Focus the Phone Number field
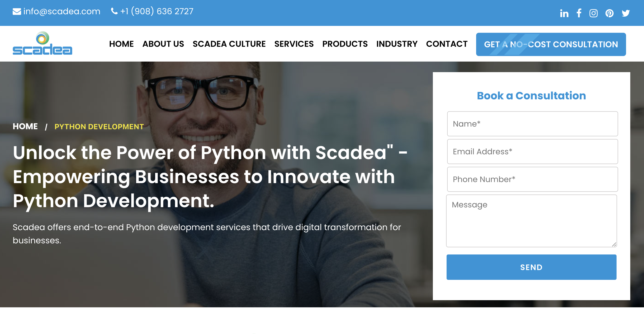Screen dimensions: 644x334 [533, 179]
